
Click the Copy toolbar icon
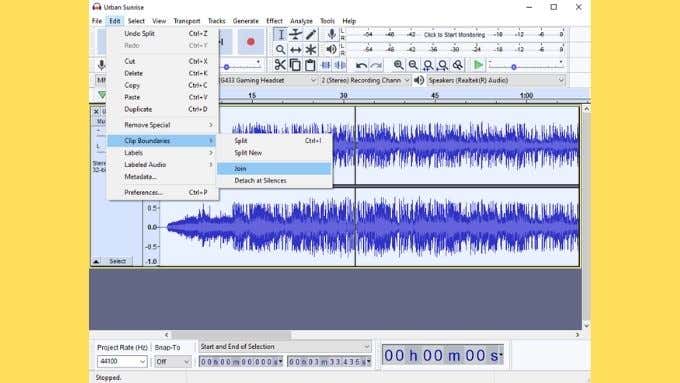point(295,65)
